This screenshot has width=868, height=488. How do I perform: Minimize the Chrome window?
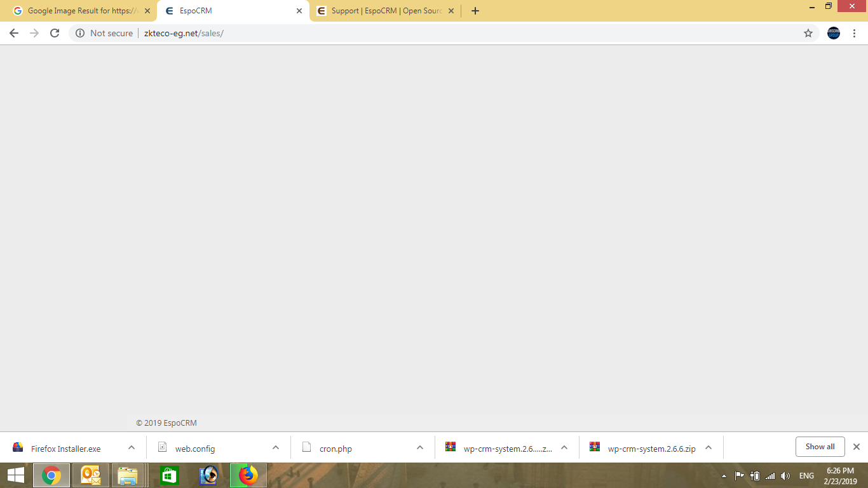coord(813,6)
